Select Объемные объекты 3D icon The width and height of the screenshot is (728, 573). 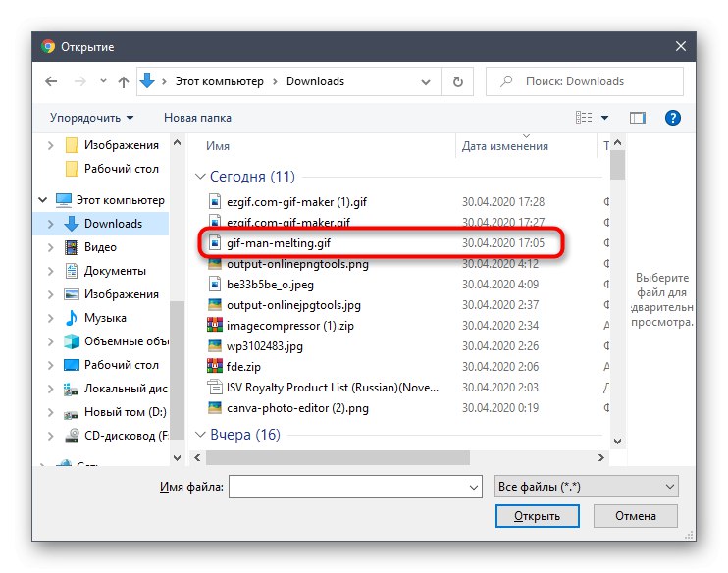click(x=72, y=341)
